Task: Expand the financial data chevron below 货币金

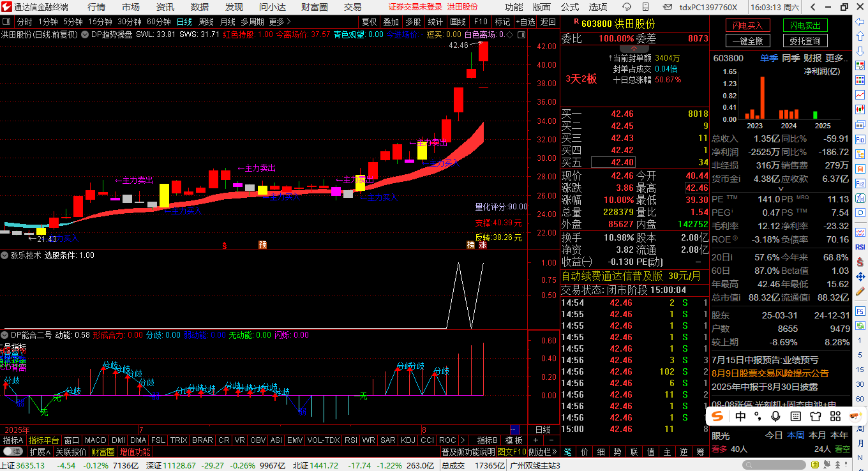Action: [x=781, y=189]
